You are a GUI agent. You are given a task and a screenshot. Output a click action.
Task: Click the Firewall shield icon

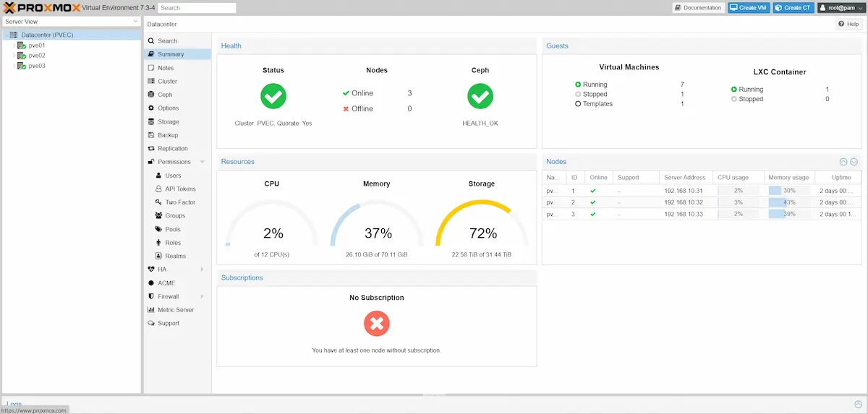(x=151, y=296)
